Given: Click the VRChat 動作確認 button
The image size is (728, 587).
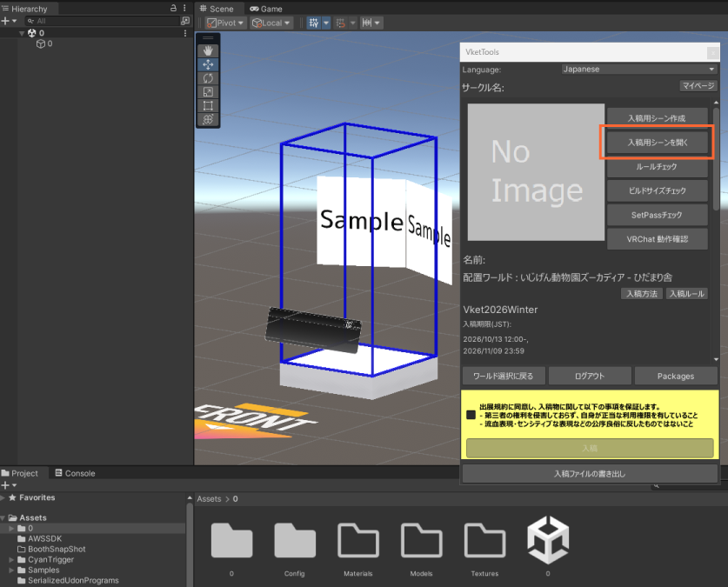Looking at the screenshot, I should [658, 239].
